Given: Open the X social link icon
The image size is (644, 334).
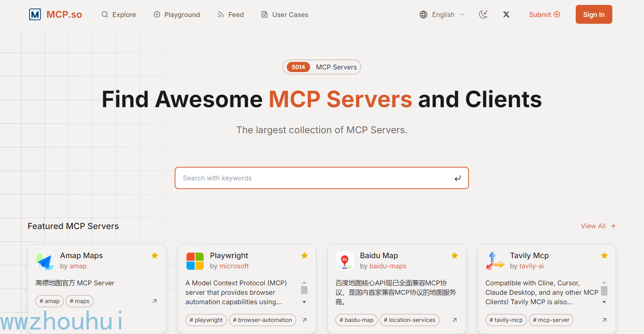Looking at the screenshot, I should click(x=506, y=14).
